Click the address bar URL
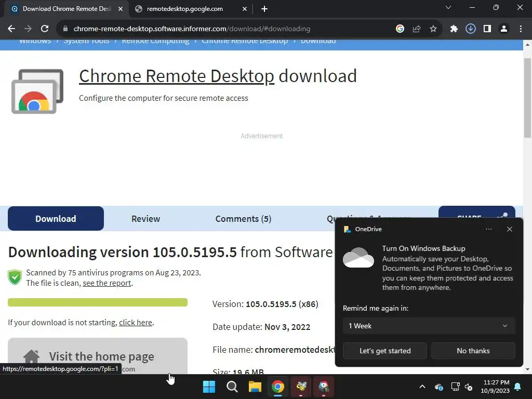This screenshot has width=532, height=399. point(192,29)
